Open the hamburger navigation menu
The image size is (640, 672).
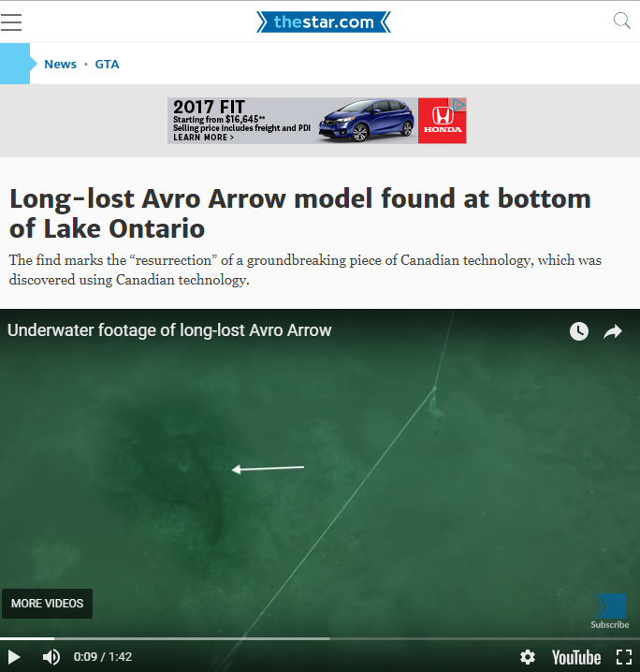(x=11, y=22)
